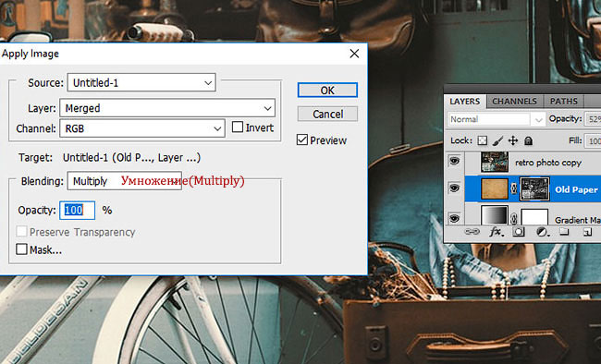Image resolution: width=601 pixels, height=364 pixels.
Task: Create a new layer icon
Action: [x=587, y=232]
